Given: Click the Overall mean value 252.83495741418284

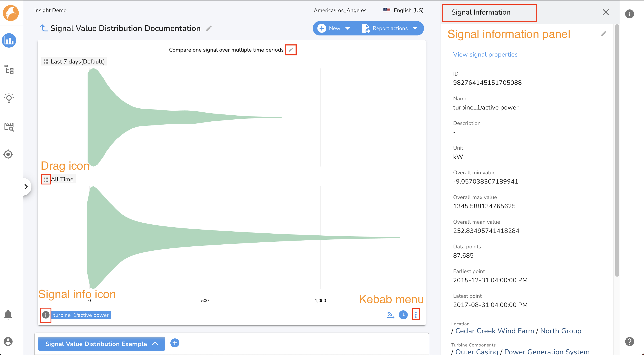Looking at the screenshot, I should [x=486, y=231].
